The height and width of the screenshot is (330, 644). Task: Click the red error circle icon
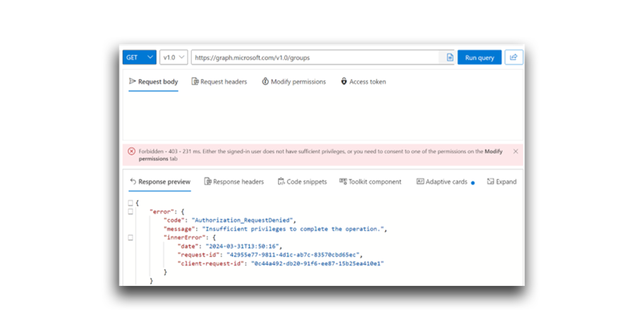[x=131, y=151]
